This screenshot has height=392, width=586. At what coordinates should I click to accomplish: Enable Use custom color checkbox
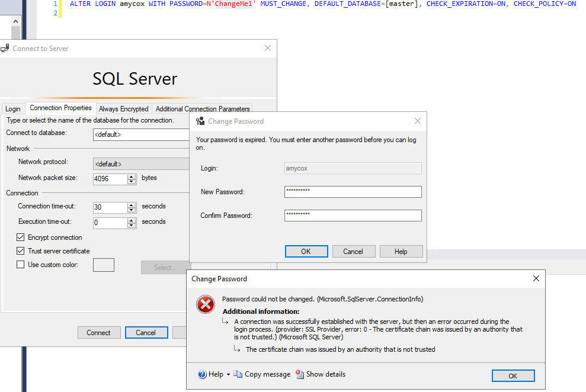(21, 265)
